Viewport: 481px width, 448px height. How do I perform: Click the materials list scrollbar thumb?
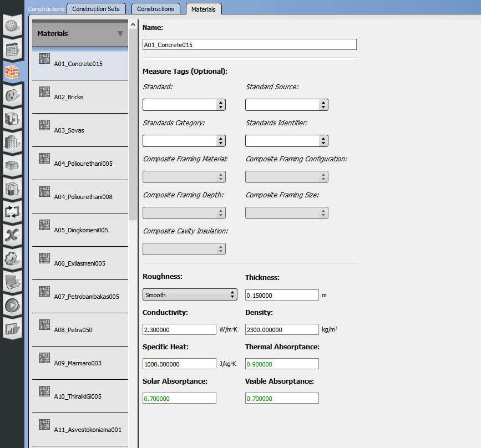pyautogui.click(x=133, y=125)
